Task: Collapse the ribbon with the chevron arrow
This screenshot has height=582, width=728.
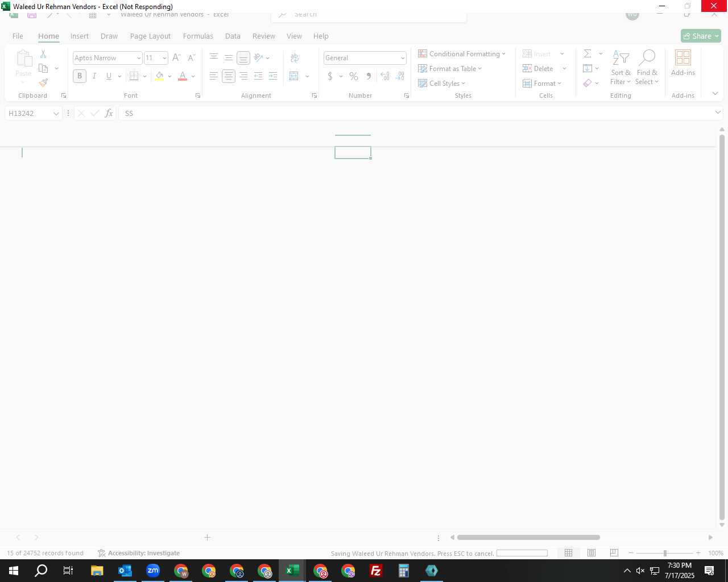Action: 715,94
